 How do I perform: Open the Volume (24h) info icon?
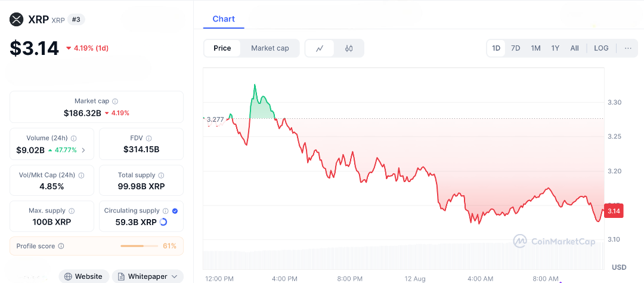[74, 138]
